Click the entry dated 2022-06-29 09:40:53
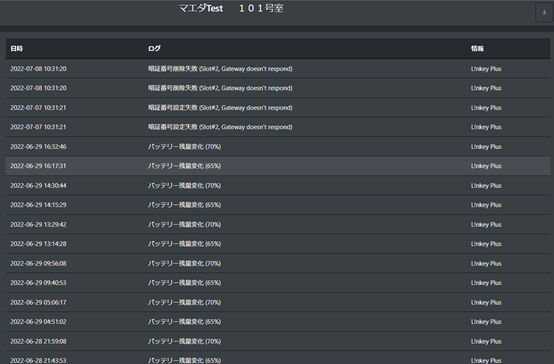The height and width of the screenshot is (364, 554). [278, 283]
